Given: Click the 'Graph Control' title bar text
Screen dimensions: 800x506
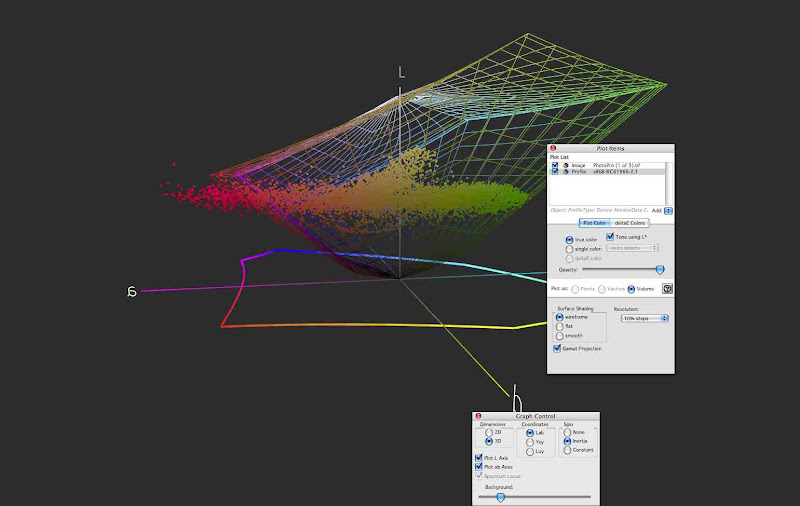Looking at the screenshot, I should (535, 416).
